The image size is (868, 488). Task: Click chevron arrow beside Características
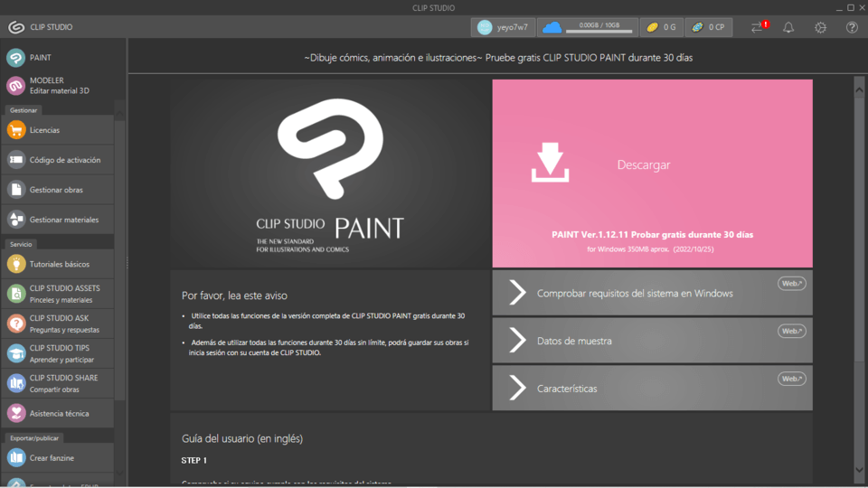coord(517,388)
